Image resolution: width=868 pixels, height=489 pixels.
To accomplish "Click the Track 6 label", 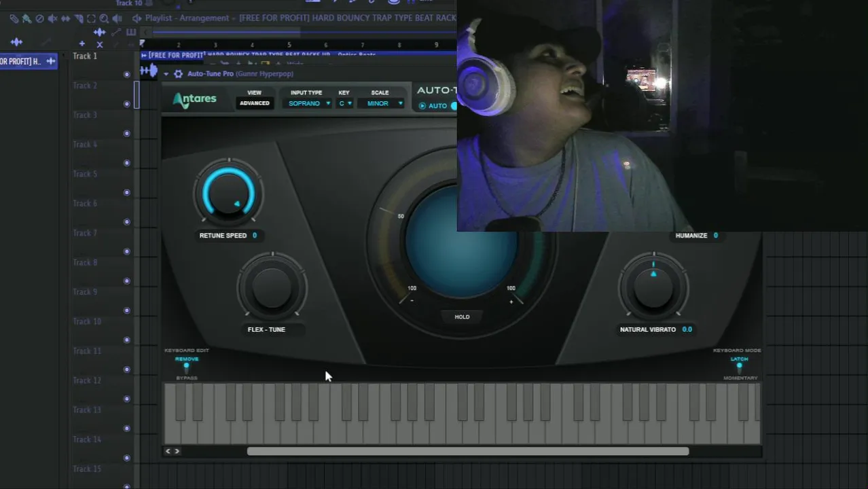I will point(85,203).
